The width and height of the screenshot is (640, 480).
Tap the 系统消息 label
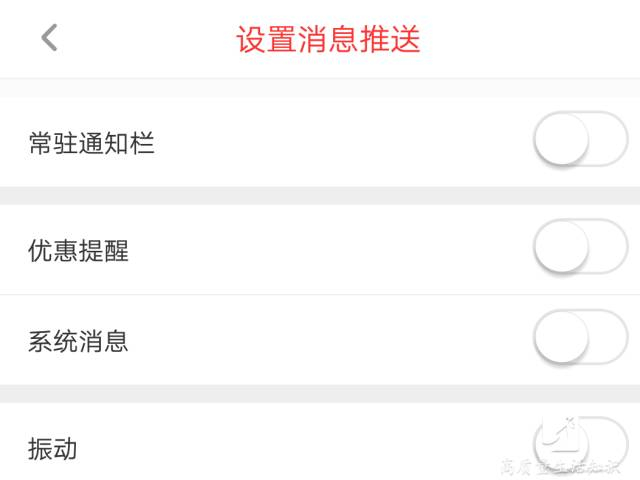(79, 341)
